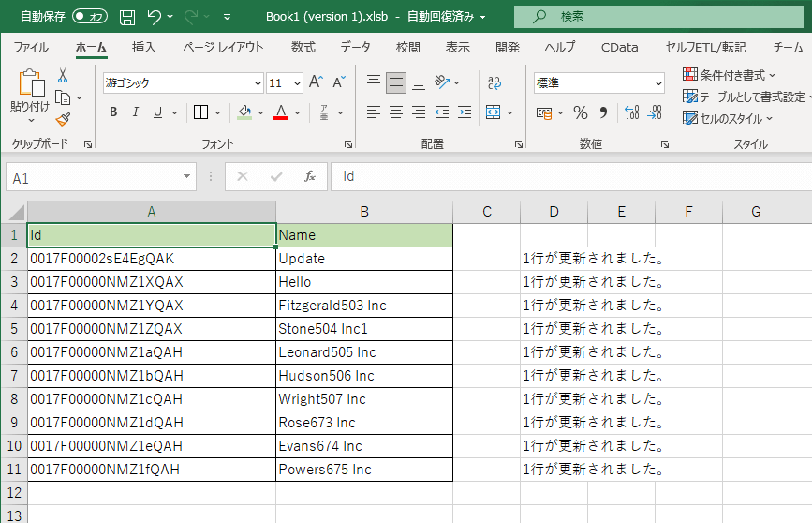812x523 pixels.
Task: Open the 挿入 ribbon tab
Action: (x=143, y=47)
